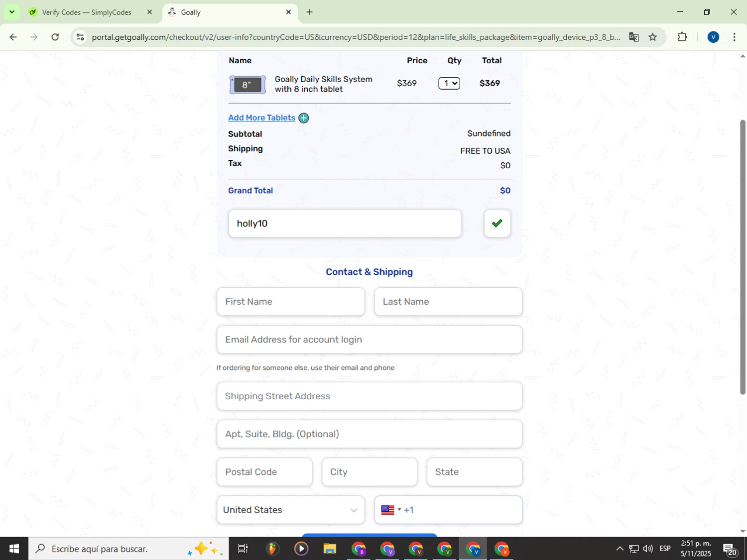747x560 pixels.
Task: Open the Windows Start menu
Action: tap(14, 549)
